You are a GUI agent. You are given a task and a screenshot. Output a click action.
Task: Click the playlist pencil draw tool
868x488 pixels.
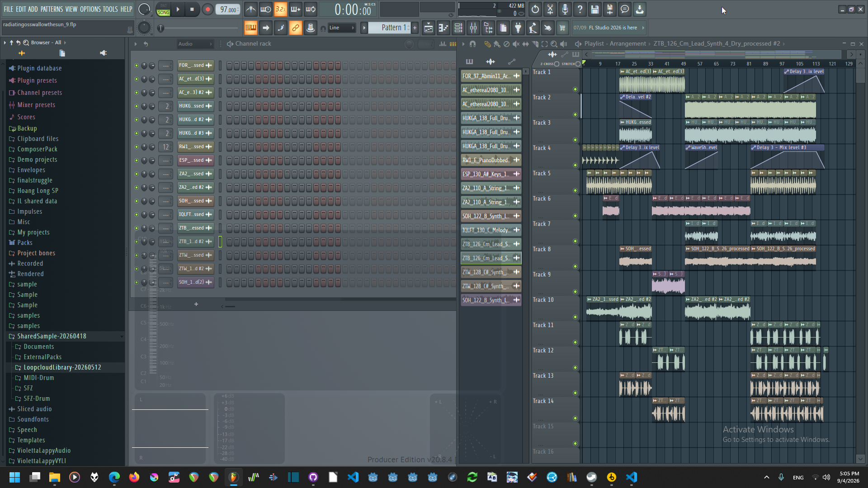[x=487, y=44]
